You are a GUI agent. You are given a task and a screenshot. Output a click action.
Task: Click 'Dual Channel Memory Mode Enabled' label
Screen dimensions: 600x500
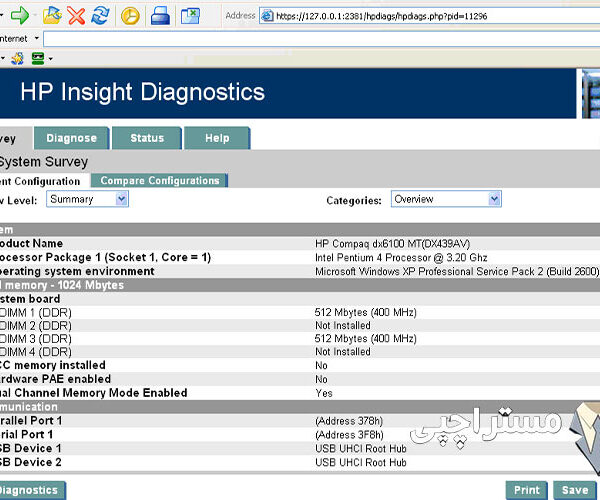coord(94,393)
